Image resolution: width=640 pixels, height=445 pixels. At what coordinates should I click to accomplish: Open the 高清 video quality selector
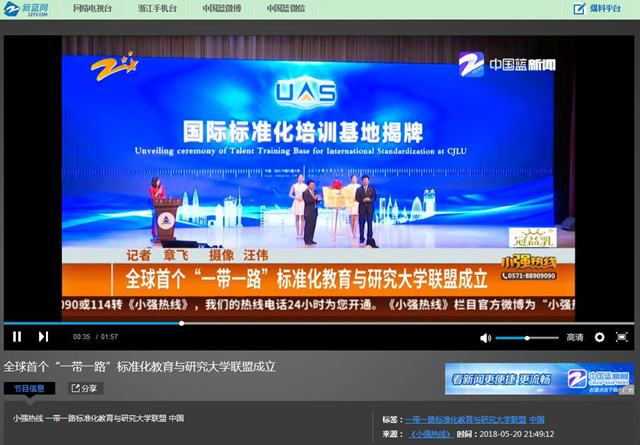tap(574, 338)
